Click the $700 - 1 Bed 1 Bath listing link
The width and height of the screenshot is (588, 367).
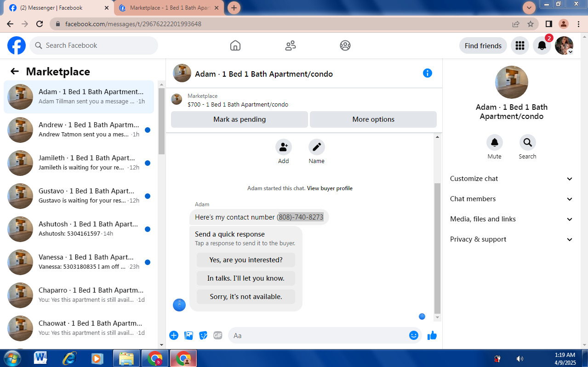(x=238, y=105)
